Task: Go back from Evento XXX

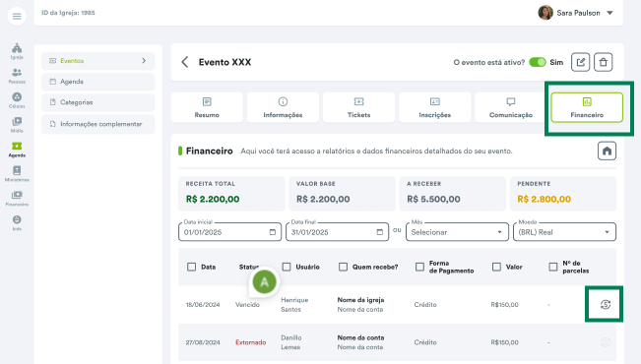Action: tap(185, 62)
